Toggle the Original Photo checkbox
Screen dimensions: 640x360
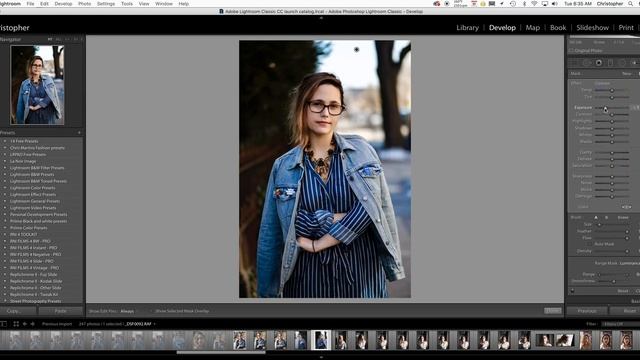click(x=571, y=51)
